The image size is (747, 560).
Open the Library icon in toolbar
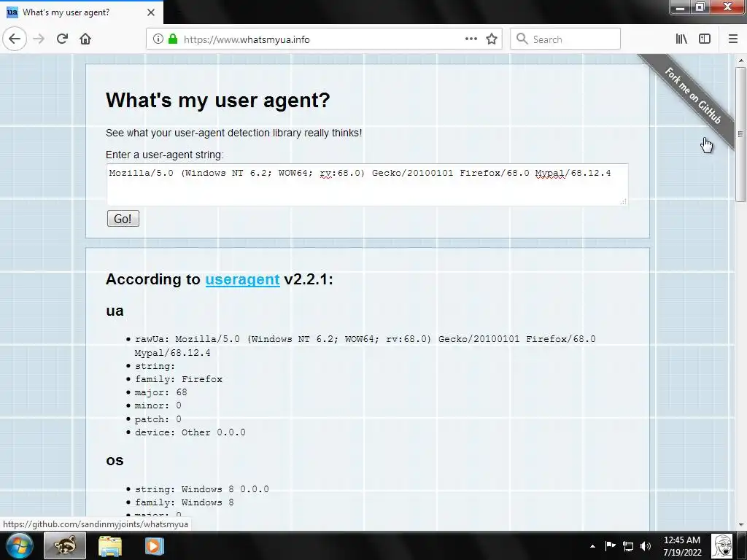click(681, 39)
